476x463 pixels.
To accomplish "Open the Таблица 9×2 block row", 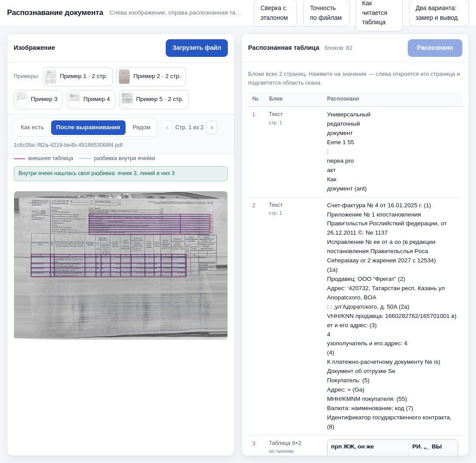I will coord(355,447).
